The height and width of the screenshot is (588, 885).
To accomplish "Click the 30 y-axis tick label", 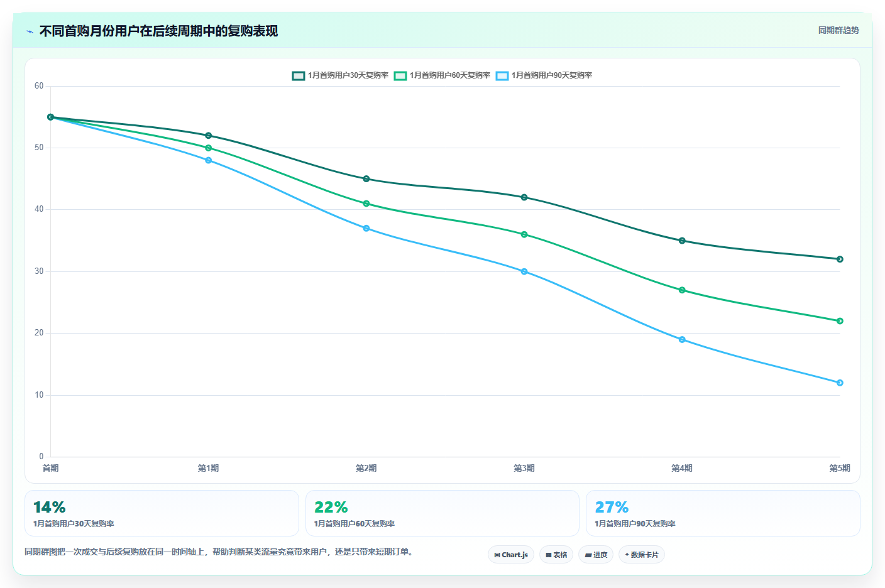I will coord(39,271).
